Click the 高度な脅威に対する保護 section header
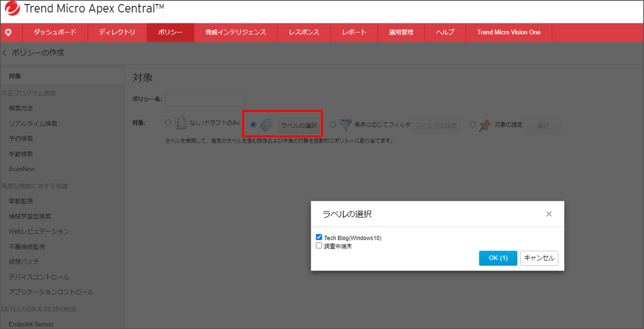Image resolution: width=644 pixels, height=329 pixels. pos(34,186)
